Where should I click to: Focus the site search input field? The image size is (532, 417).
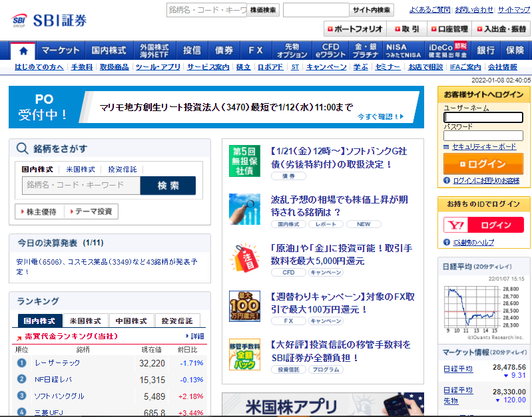pyautogui.click(x=316, y=10)
